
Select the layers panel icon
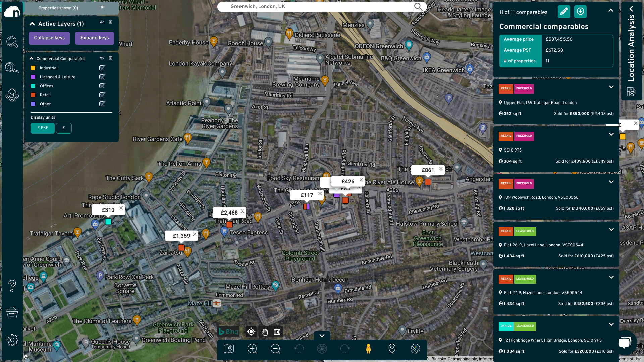(12, 95)
